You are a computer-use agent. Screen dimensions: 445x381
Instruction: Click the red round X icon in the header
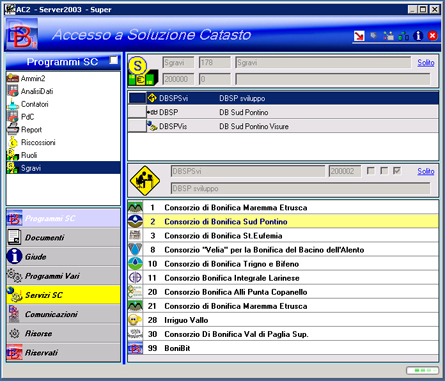click(x=433, y=35)
